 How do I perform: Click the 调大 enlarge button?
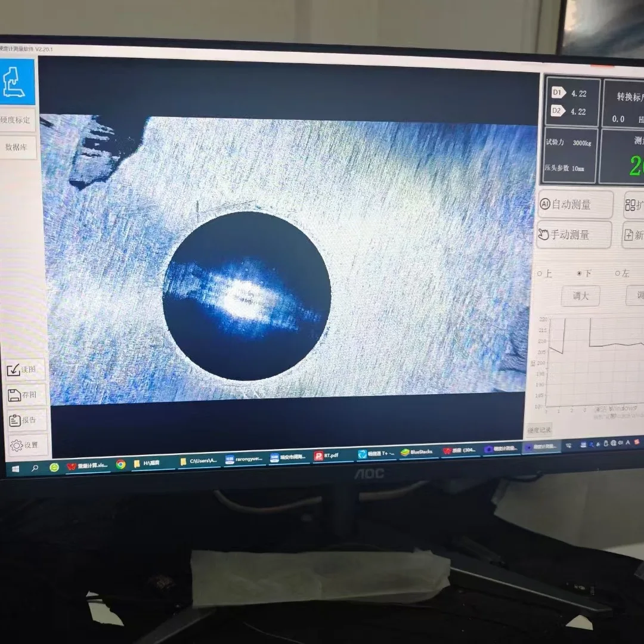580,296
